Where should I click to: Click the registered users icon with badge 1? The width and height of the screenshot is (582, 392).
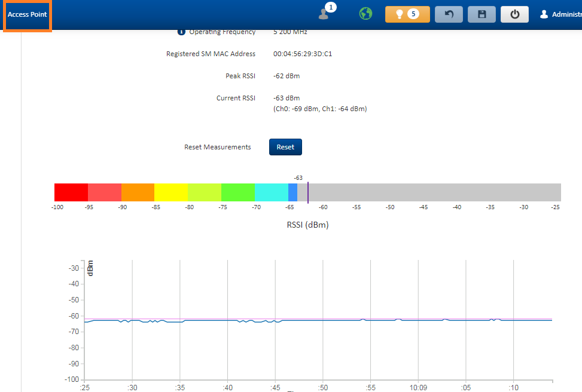(325, 14)
